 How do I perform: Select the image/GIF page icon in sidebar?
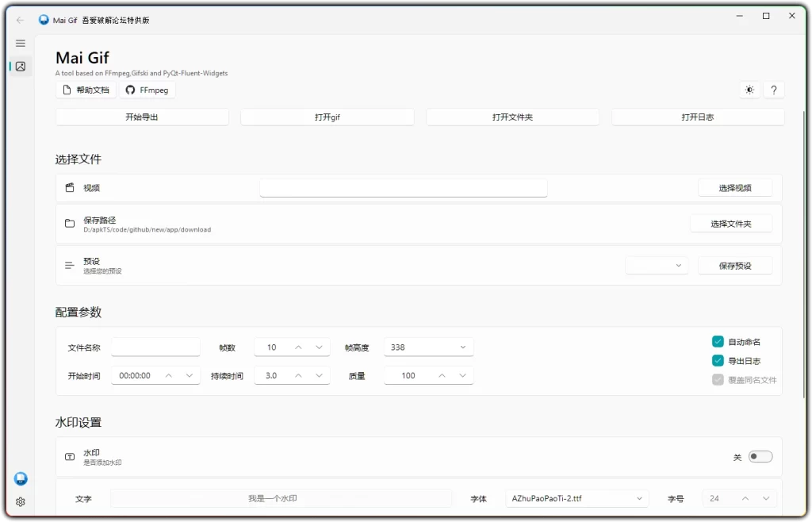click(21, 67)
